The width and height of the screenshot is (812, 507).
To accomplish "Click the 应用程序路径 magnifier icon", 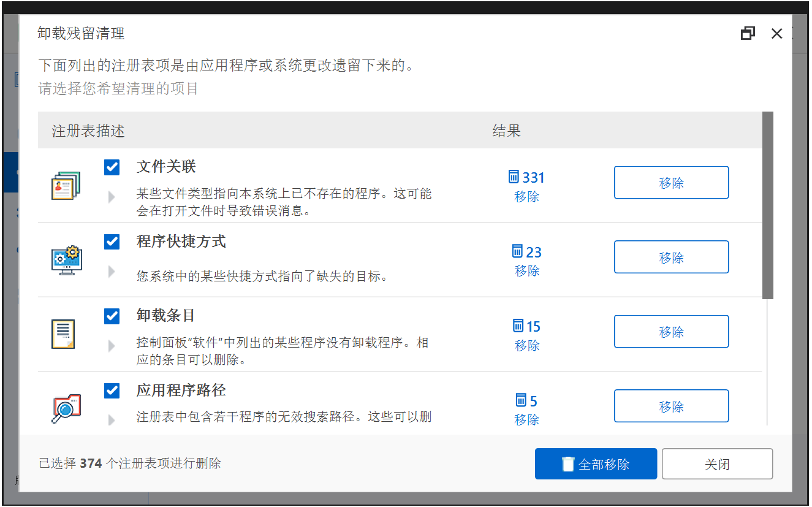I will pyautogui.click(x=66, y=408).
